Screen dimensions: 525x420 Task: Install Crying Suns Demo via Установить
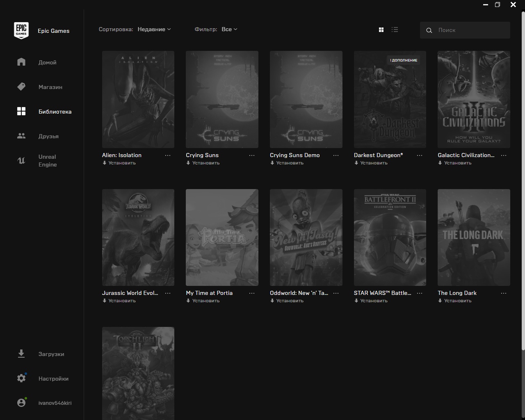tap(287, 163)
